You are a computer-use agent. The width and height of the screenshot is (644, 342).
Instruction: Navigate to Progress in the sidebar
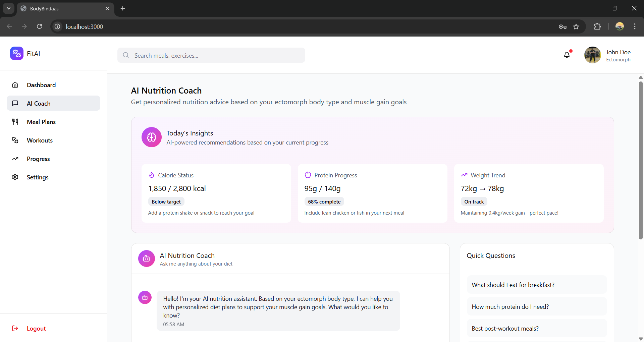(38, 159)
